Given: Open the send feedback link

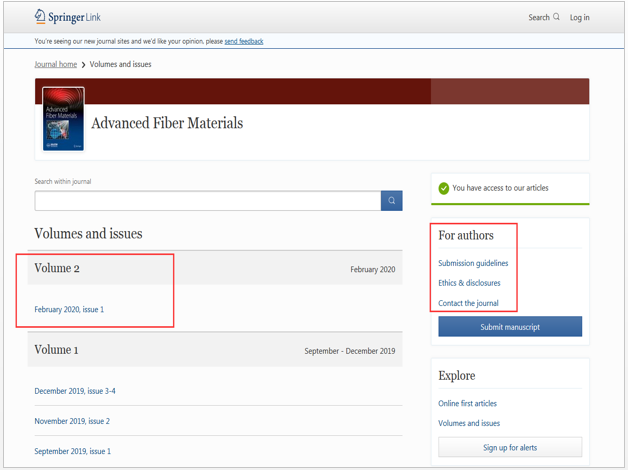Looking at the screenshot, I should pos(244,41).
